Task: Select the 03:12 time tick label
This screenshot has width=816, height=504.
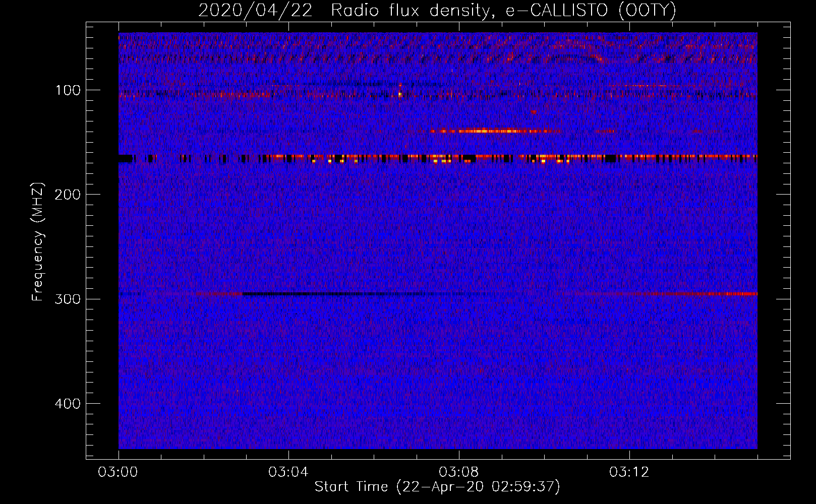Action: tap(629, 472)
